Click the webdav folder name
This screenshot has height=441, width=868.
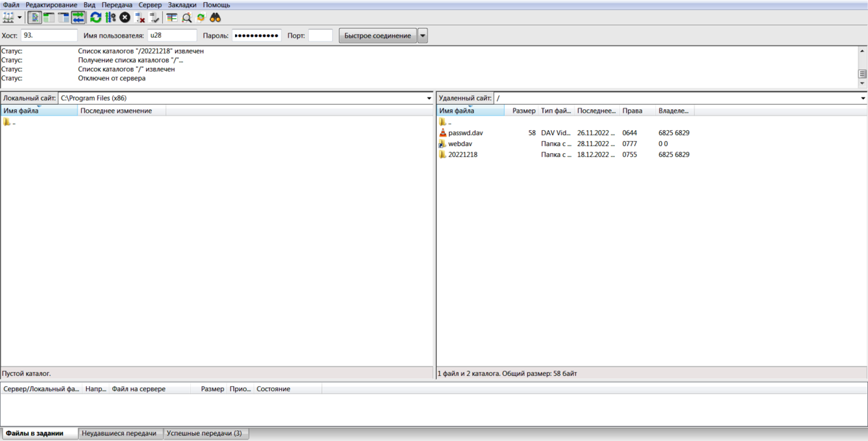point(460,144)
